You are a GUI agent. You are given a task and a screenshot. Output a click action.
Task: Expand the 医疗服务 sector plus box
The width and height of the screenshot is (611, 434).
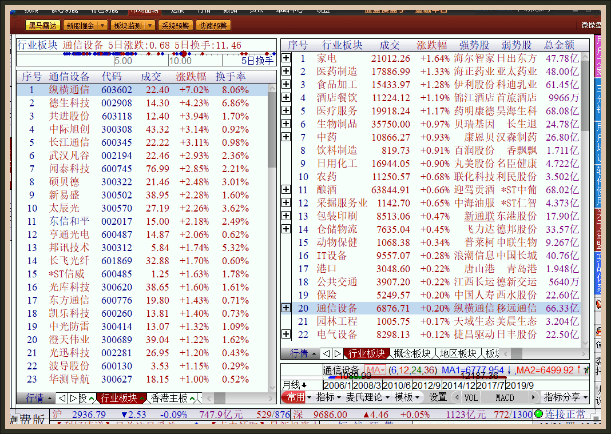click(286, 110)
